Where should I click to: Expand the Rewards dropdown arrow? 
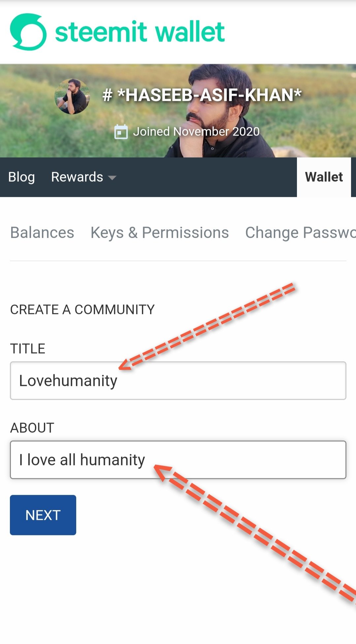(x=112, y=178)
